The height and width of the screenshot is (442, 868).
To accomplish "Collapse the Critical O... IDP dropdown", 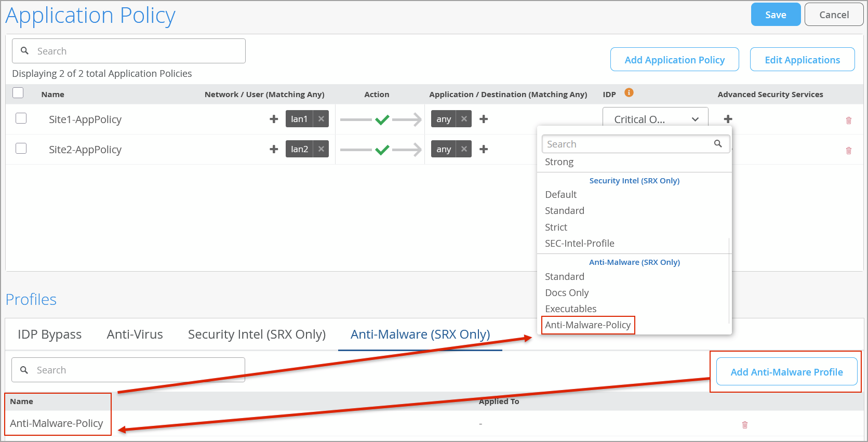I will 695,119.
